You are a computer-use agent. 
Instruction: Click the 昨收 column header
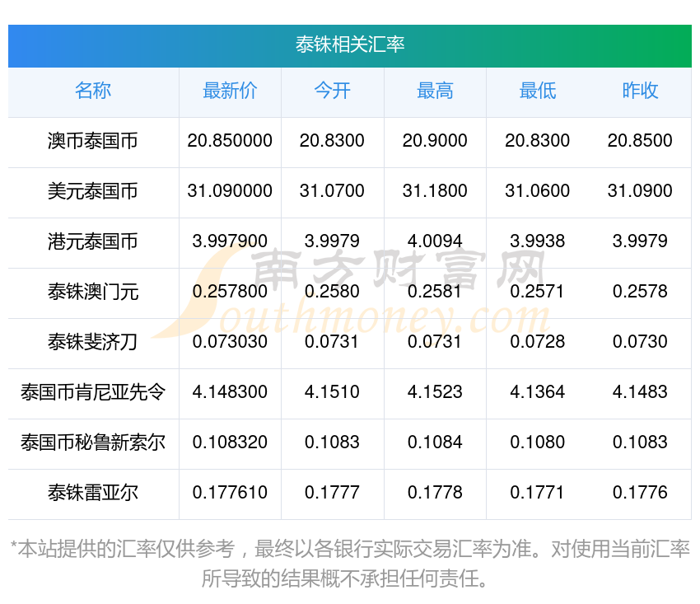click(x=640, y=91)
